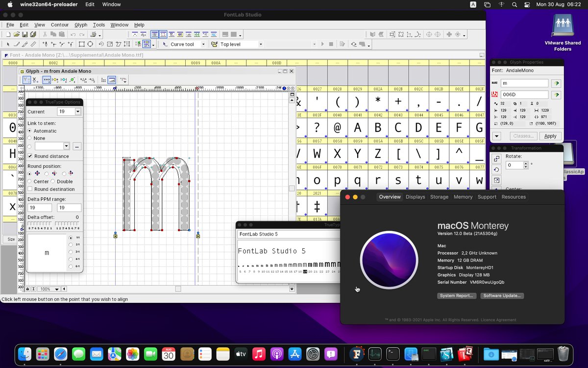This screenshot has width=588, height=368.
Task: Open the 100% zoom dropdown in Glyph window
Action: [x=57, y=289]
